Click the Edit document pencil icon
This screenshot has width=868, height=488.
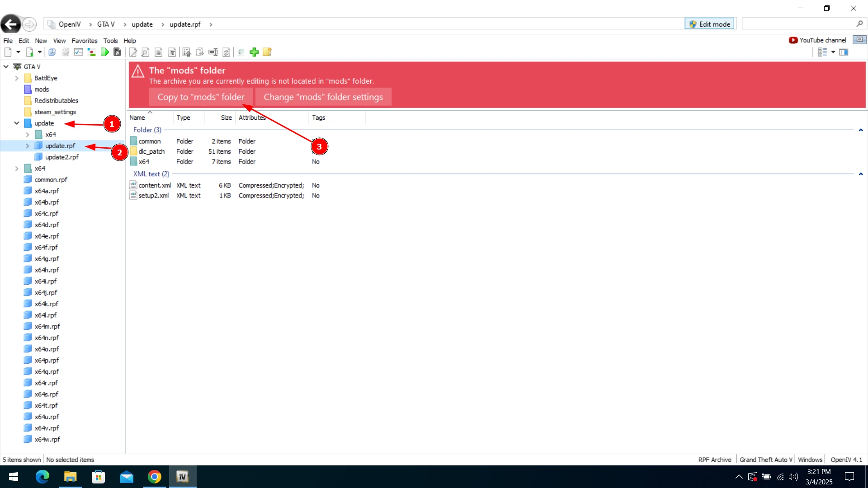click(x=133, y=52)
